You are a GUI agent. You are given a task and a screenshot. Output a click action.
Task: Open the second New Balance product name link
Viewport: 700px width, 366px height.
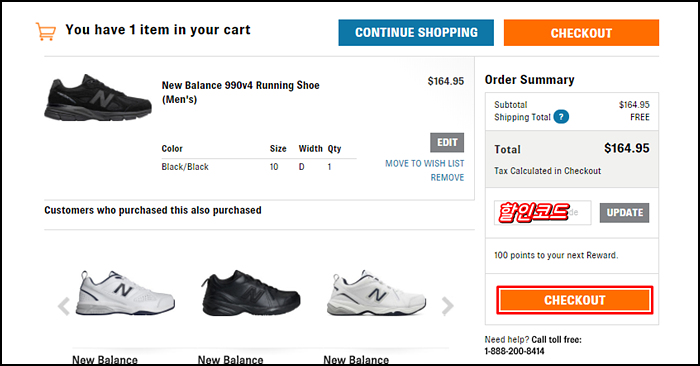(230, 360)
